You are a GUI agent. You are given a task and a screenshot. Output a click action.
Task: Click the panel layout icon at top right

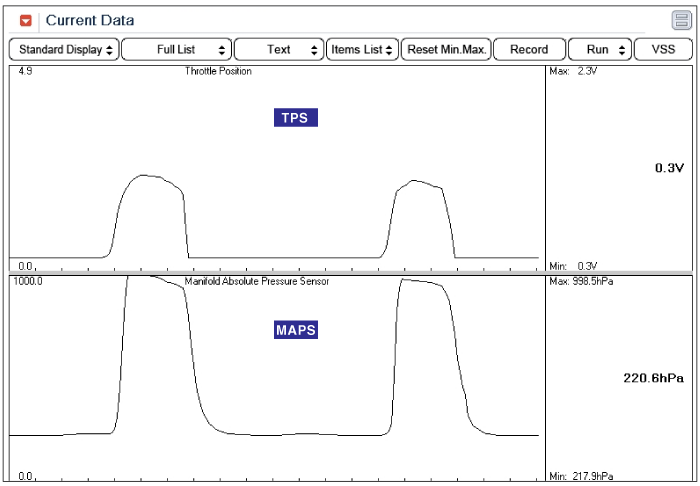pos(681,20)
